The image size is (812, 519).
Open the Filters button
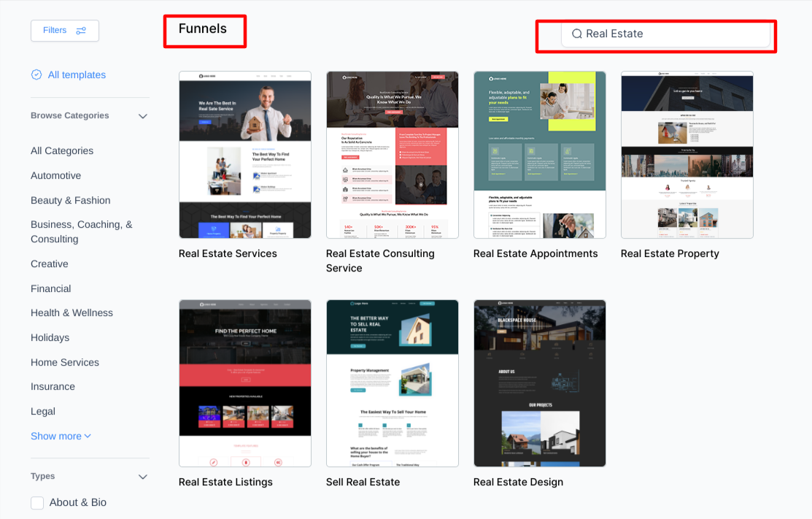(65, 31)
